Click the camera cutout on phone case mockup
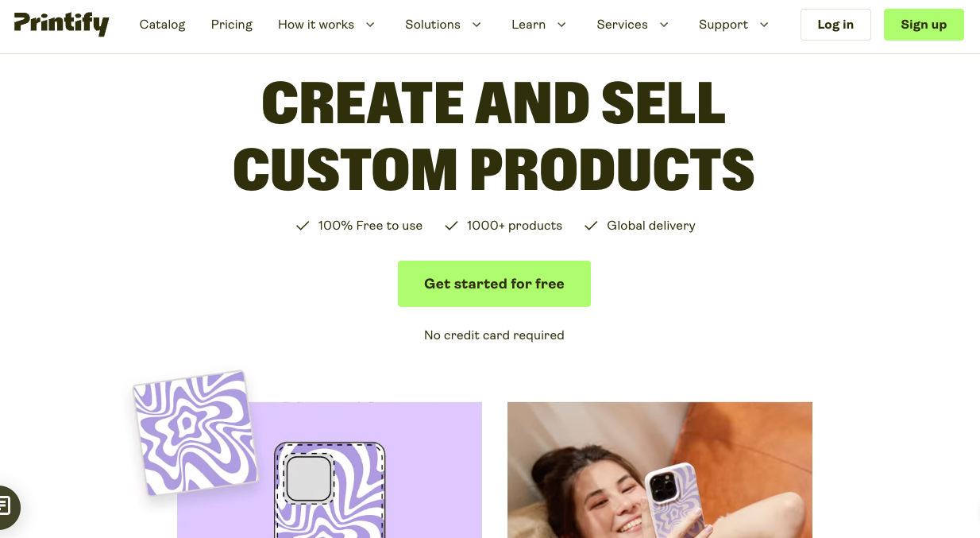 (308, 478)
